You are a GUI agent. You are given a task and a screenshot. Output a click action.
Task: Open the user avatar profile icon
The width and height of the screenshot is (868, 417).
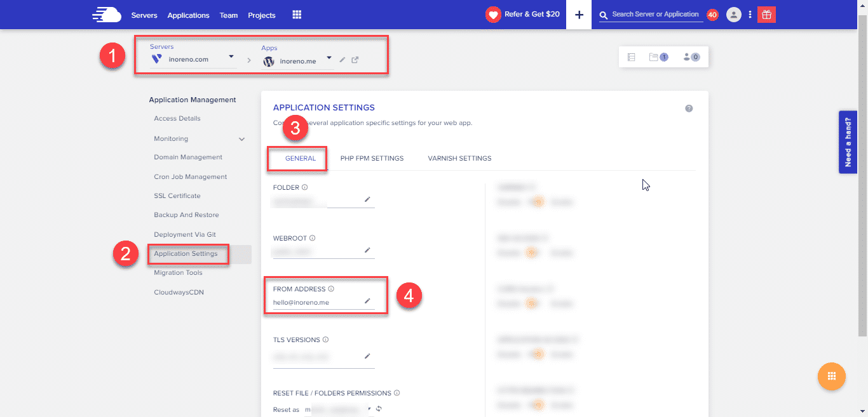pos(733,15)
